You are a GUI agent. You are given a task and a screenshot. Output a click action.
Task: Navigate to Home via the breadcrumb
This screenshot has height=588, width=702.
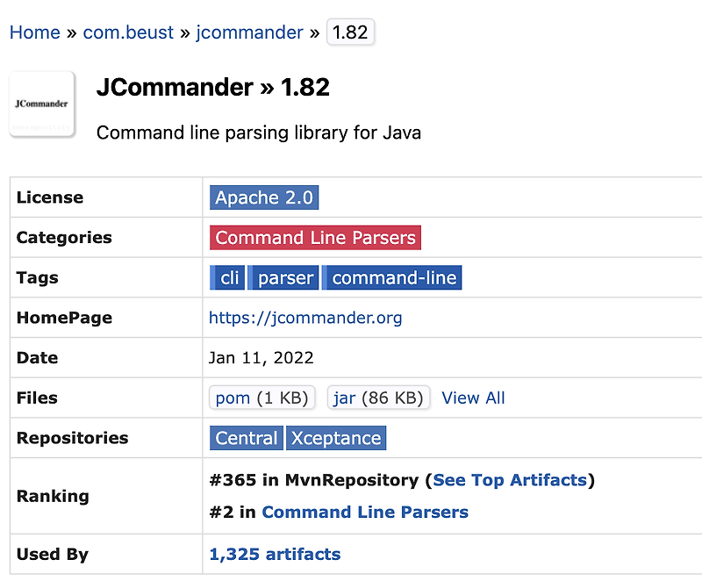(34, 32)
